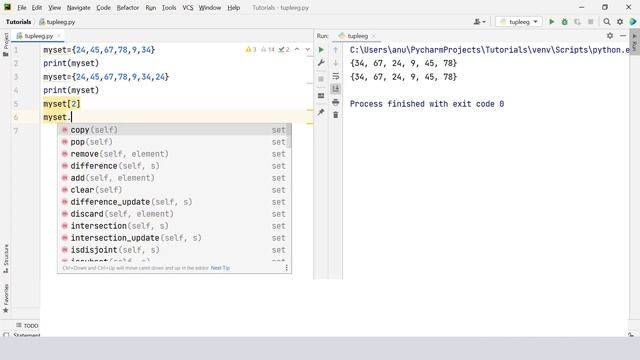The height and width of the screenshot is (360, 640).
Task: Choose intersection(self, s) completion
Action: tap(173, 226)
